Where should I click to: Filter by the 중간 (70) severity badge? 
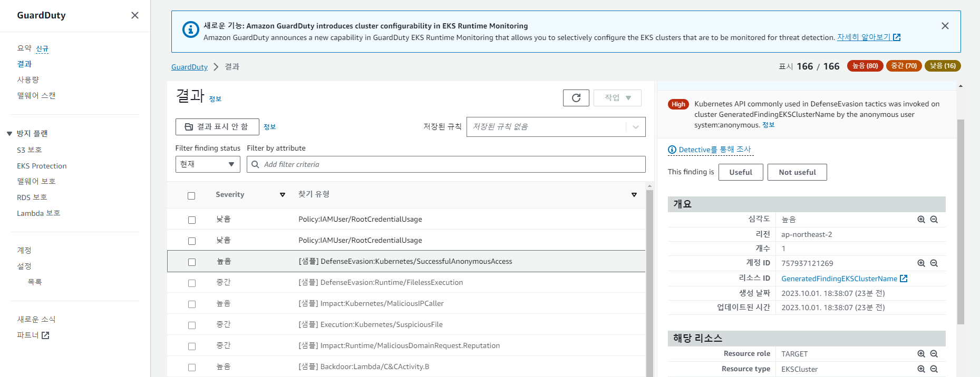(904, 66)
